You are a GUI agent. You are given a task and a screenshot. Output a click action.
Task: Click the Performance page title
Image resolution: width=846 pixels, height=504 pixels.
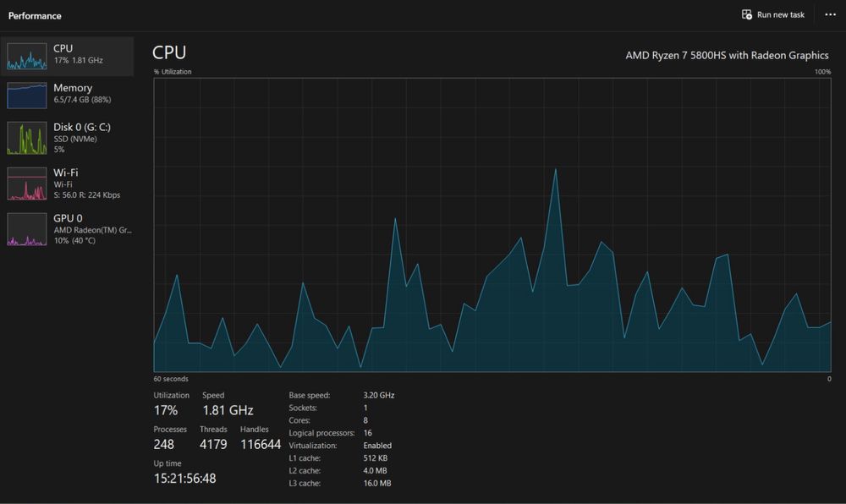[x=35, y=15]
